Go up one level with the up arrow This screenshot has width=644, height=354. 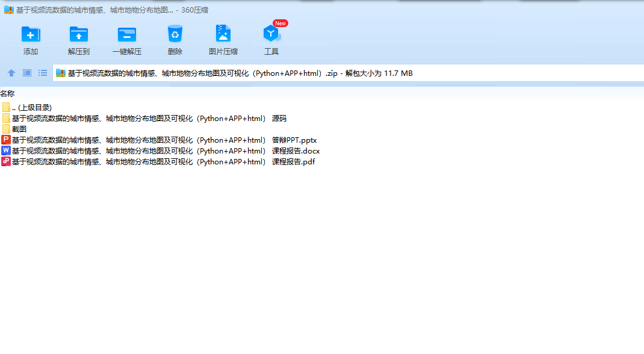[11, 73]
